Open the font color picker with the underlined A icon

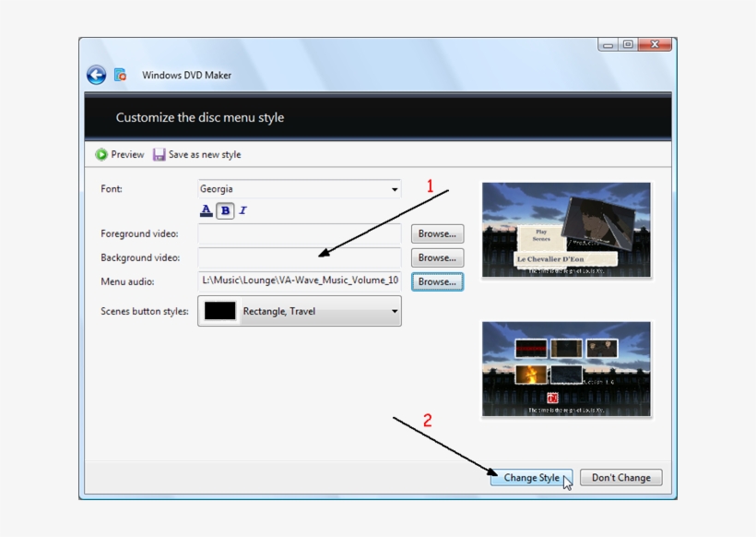(x=205, y=211)
